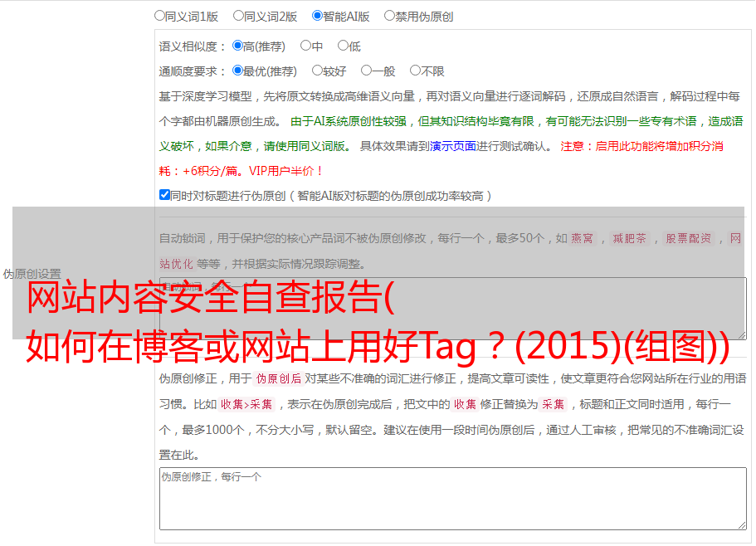Select the 同义词1版 radio option
Viewport: 756px width, 546px height.
(x=159, y=16)
